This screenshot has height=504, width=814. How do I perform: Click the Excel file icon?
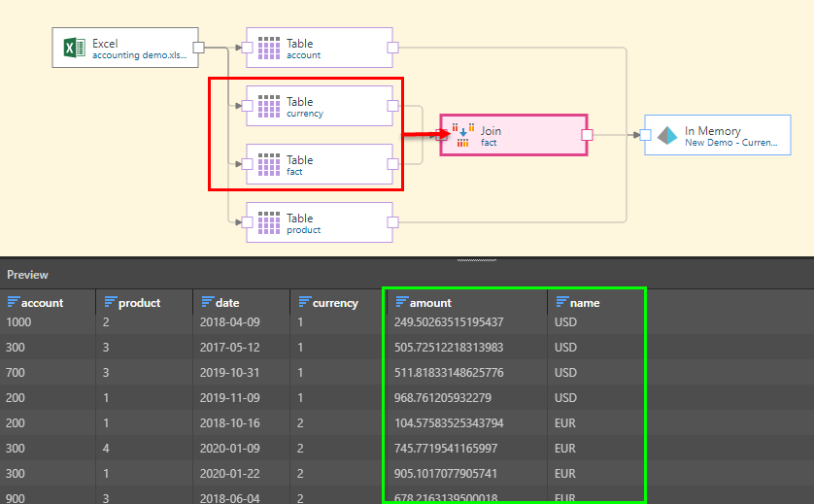[72, 48]
